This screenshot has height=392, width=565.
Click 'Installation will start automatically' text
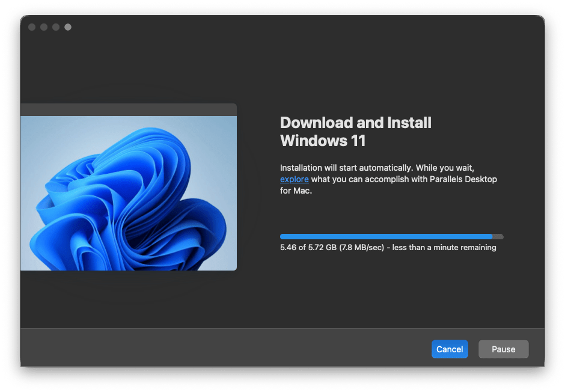tap(346, 168)
